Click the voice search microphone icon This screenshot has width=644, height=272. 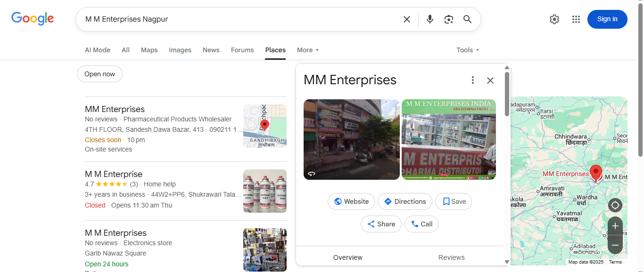(429, 19)
